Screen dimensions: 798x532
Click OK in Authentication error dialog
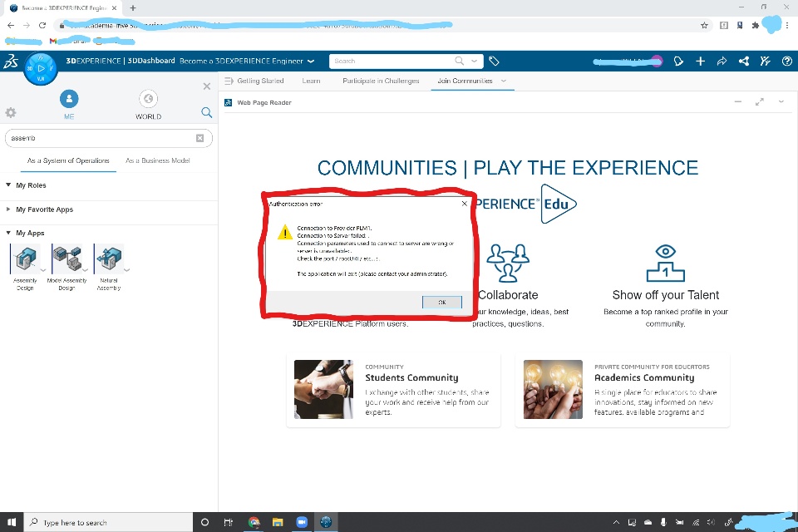pyautogui.click(x=441, y=302)
